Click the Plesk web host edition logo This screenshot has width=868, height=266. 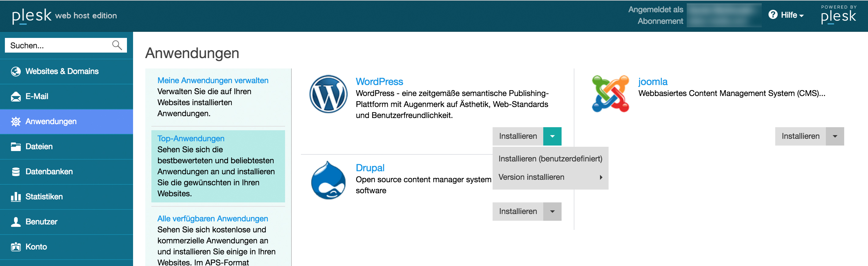[64, 16]
